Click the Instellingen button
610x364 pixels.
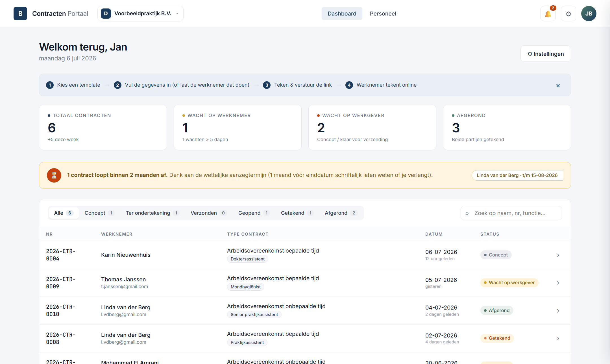click(x=546, y=54)
